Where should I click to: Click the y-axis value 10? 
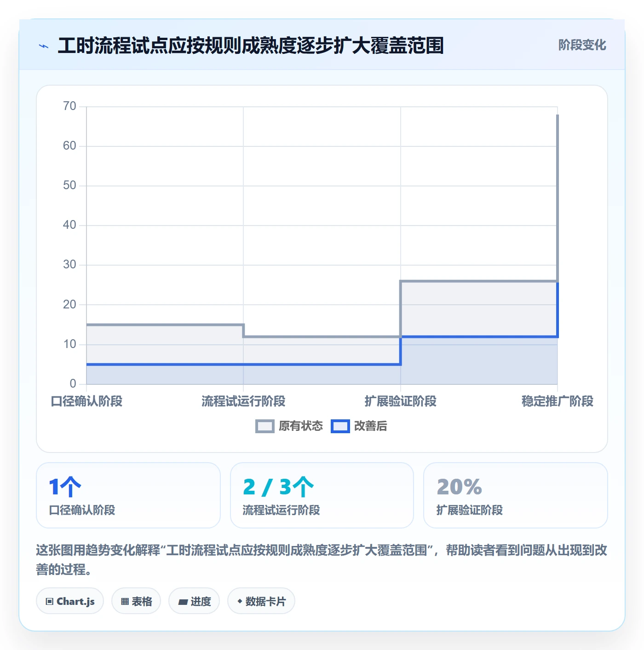69,344
